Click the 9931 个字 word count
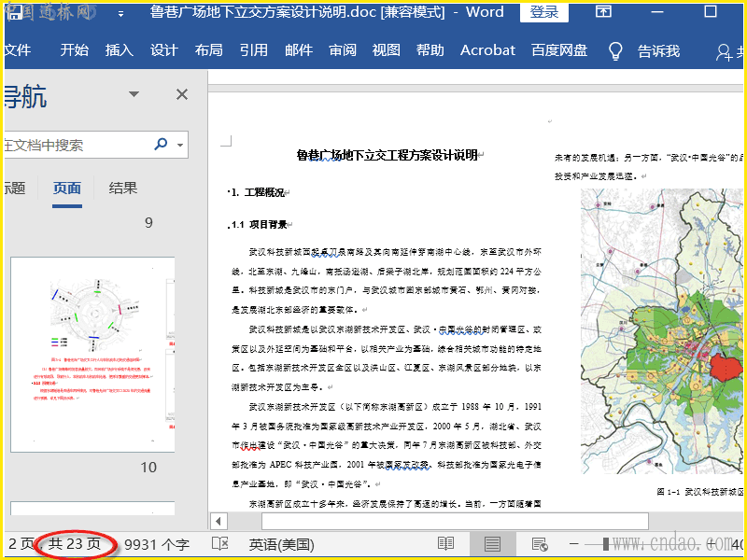This screenshot has width=747, height=560. point(157,544)
